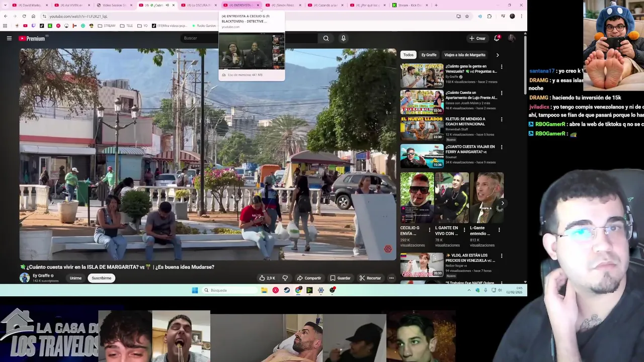Image resolution: width=644 pixels, height=362 pixels.
Task: Show hidden system tray icons
Action: (x=469, y=290)
